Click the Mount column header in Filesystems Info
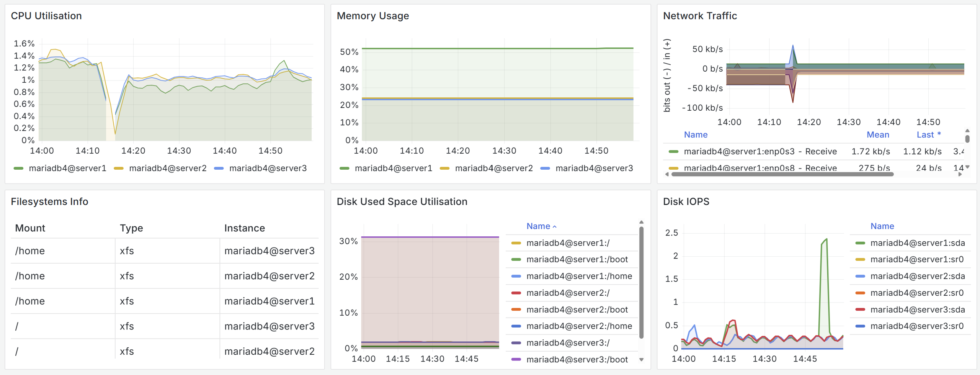Image resolution: width=980 pixels, height=375 pixels. tap(30, 228)
